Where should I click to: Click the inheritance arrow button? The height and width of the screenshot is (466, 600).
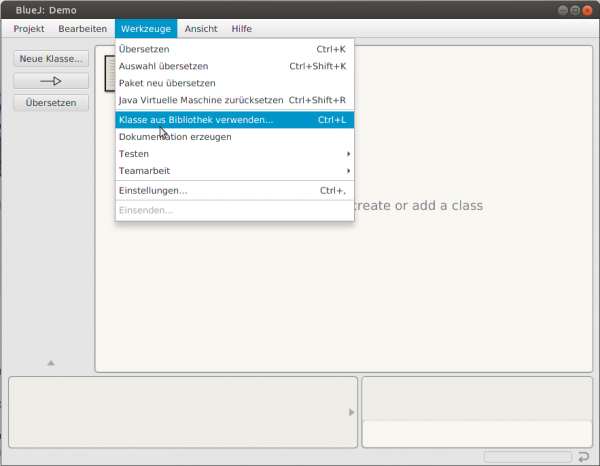[x=51, y=81]
